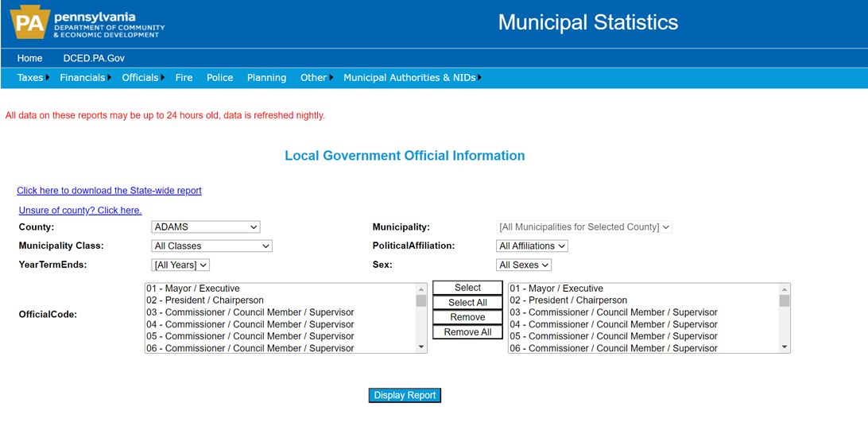Click the Remove button
The width and height of the screenshot is (868, 434).
point(467,317)
